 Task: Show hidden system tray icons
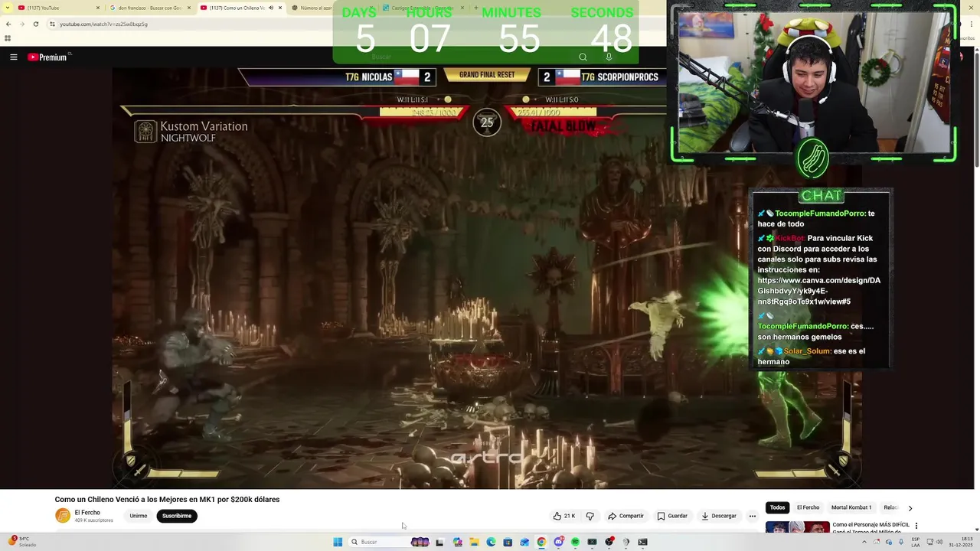tap(864, 542)
